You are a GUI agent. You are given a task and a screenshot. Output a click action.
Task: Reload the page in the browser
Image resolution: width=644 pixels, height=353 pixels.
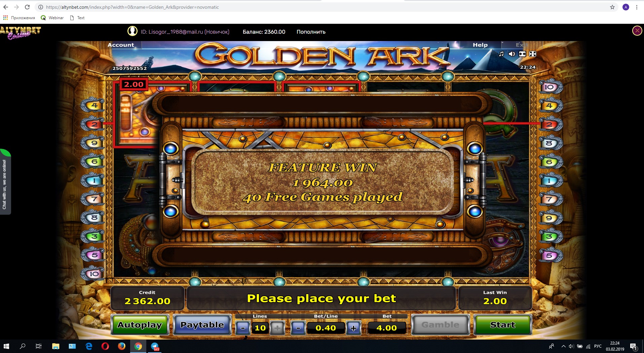[27, 7]
